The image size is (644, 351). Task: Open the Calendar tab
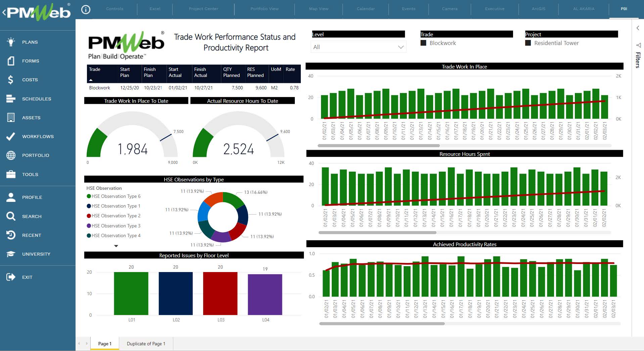(x=366, y=9)
